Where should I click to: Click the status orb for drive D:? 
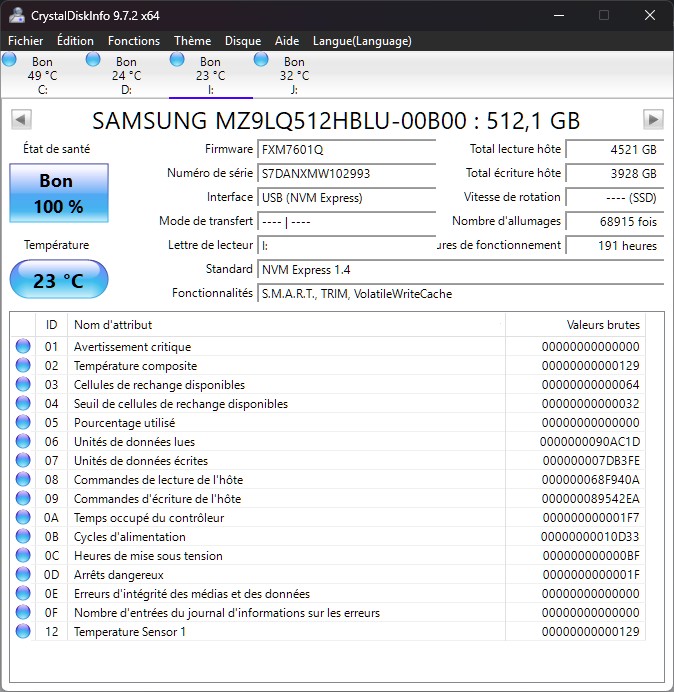(93, 60)
